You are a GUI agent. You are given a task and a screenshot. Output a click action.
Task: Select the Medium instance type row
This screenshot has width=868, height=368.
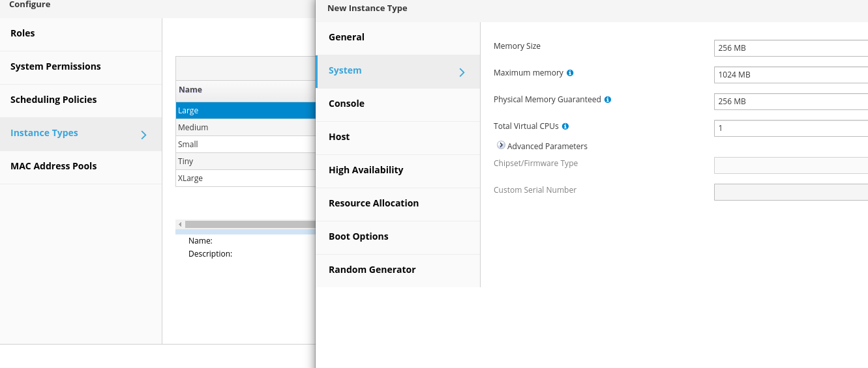click(245, 128)
